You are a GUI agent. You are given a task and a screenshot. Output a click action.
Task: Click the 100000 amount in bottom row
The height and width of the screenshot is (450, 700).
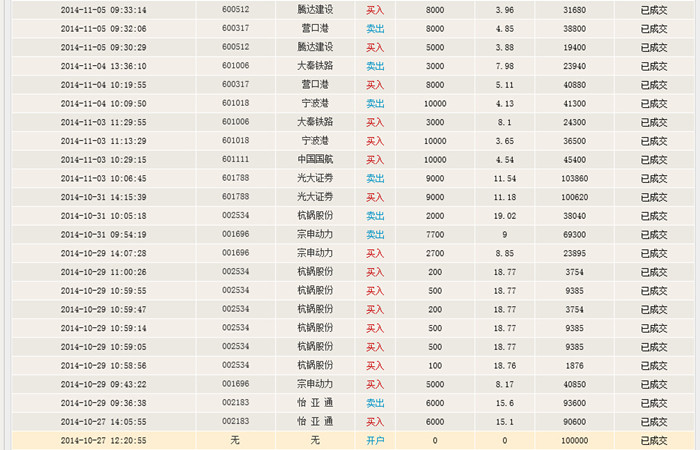point(574,440)
